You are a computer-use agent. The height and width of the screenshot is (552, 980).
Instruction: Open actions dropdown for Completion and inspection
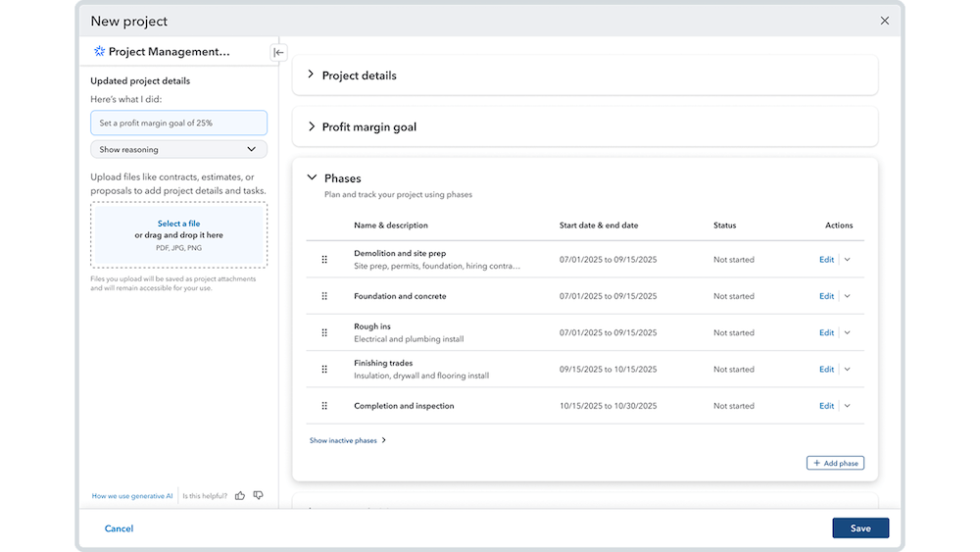tap(848, 406)
